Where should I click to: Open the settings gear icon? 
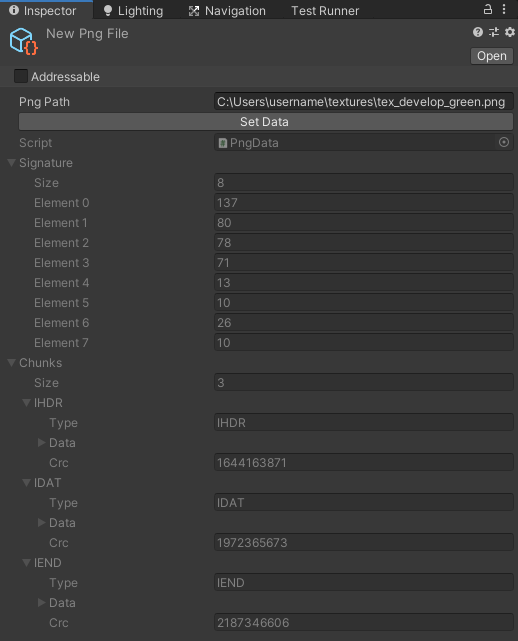(x=509, y=32)
